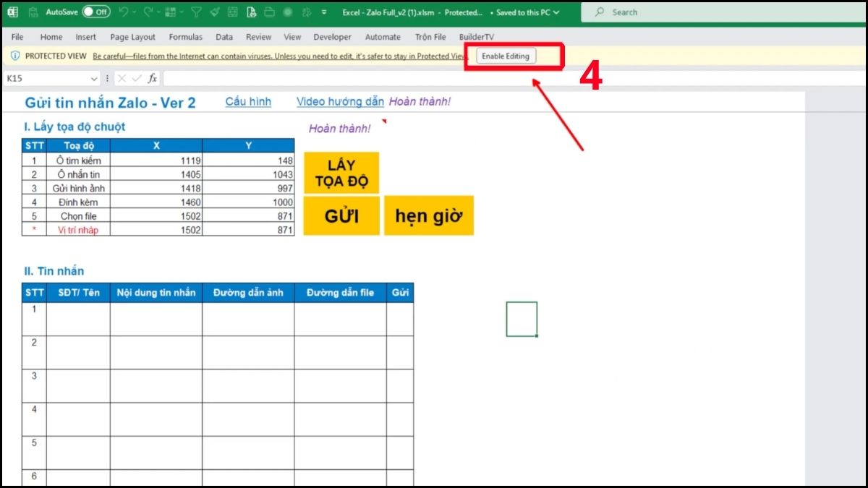Click the green-outlined selected cell K15
868x488 pixels.
pos(522,319)
